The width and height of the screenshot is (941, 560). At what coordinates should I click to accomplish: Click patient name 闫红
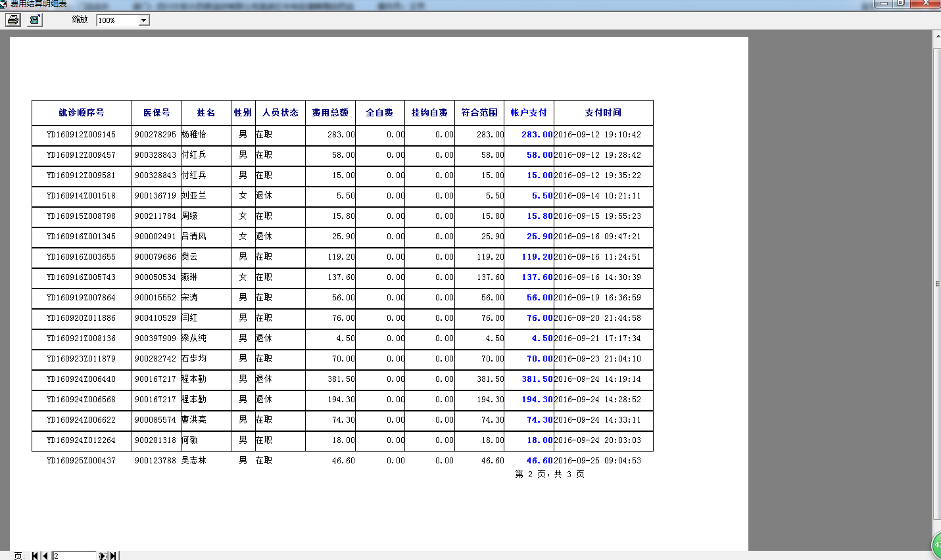[x=189, y=317]
